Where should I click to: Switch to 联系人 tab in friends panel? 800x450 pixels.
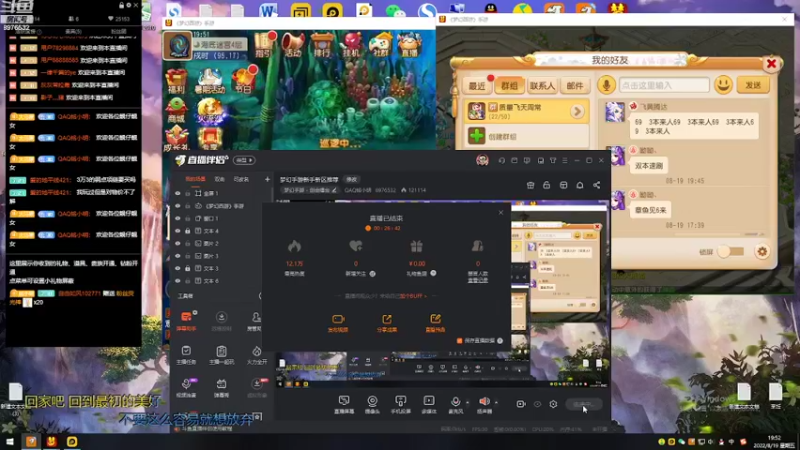[x=542, y=86]
